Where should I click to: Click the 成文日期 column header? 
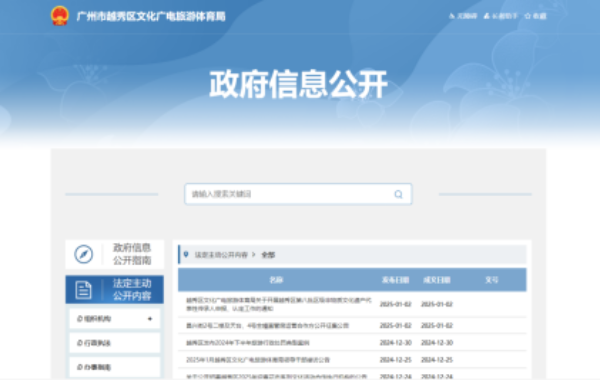(x=437, y=280)
